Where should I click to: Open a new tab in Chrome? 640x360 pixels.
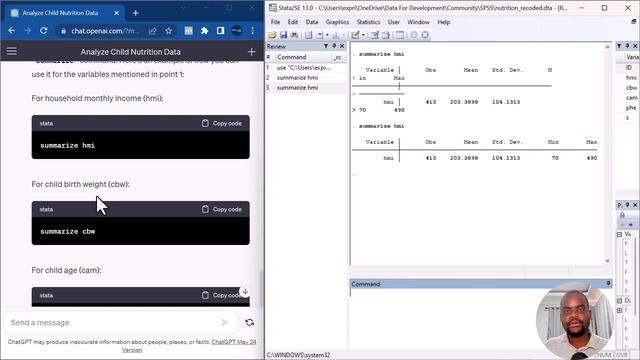(x=136, y=13)
